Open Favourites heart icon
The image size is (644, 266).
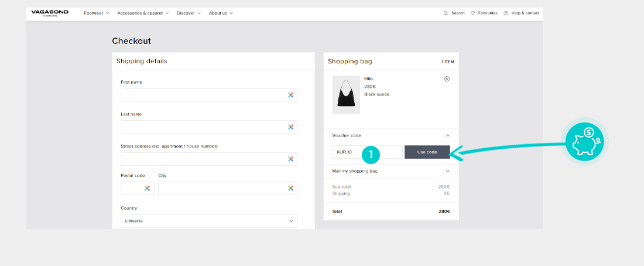[x=473, y=13]
